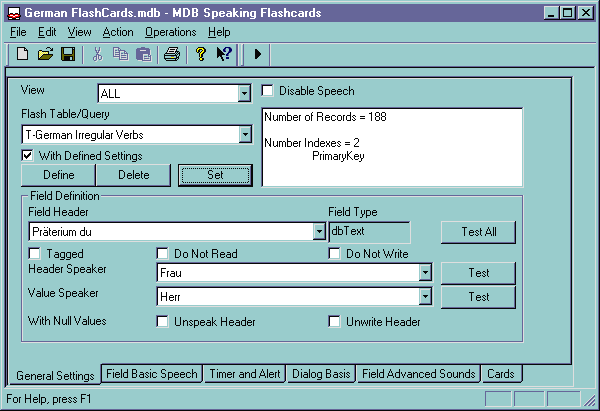Viewport: 600px width, 411px height.
Task: Click the New file toolbar icon
Action: pyautogui.click(x=23, y=54)
